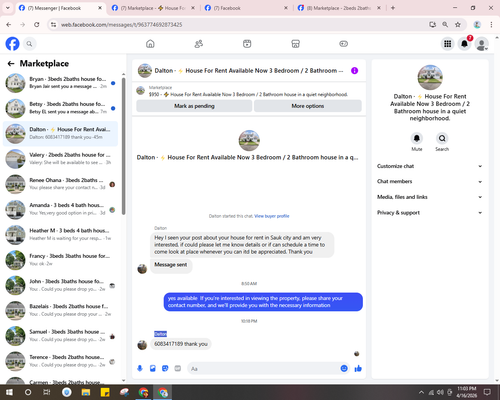Open Francy 3beds 3baths conversation
The image size is (500, 400).
tap(61, 260)
